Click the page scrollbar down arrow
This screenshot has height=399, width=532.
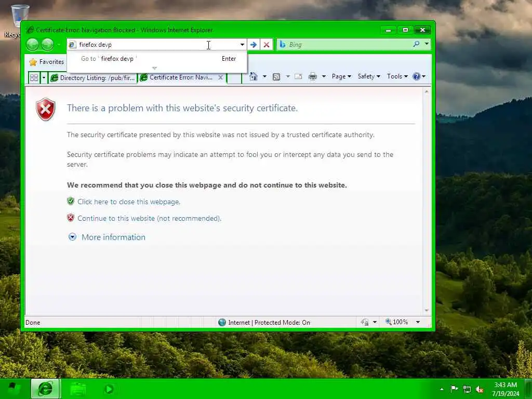427,311
